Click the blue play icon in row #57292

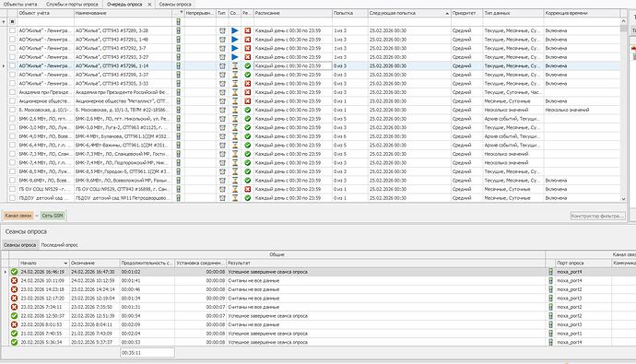235,48
